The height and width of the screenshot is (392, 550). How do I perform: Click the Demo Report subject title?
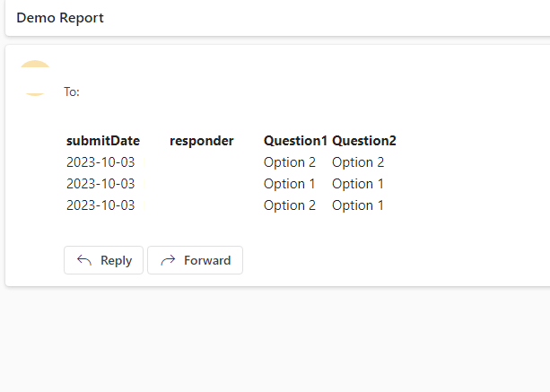point(60,18)
